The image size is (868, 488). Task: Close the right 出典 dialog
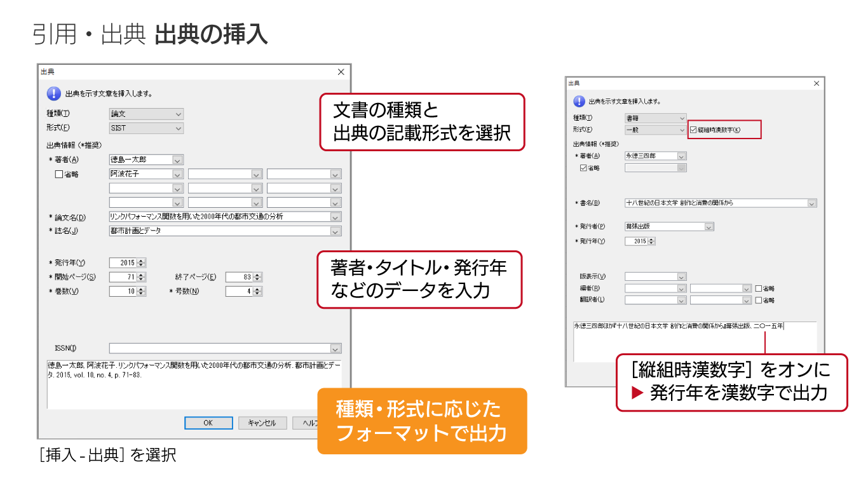click(816, 83)
